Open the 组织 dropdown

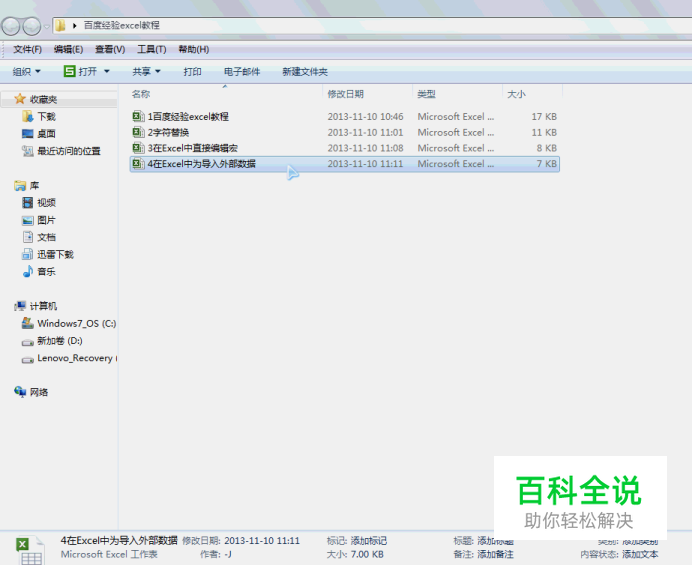pyautogui.click(x=26, y=72)
